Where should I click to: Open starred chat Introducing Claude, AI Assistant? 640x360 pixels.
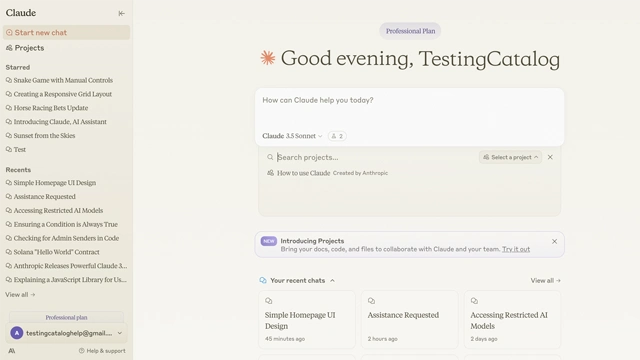[56, 122]
